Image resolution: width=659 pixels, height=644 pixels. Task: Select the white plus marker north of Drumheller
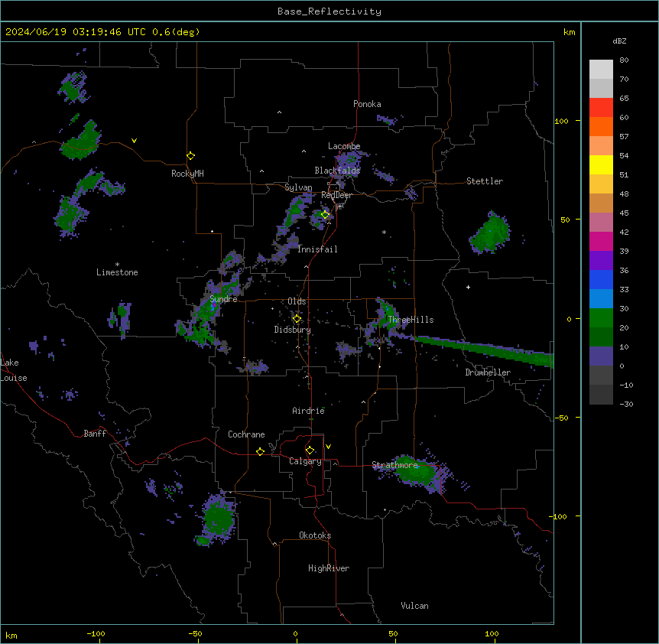click(468, 287)
